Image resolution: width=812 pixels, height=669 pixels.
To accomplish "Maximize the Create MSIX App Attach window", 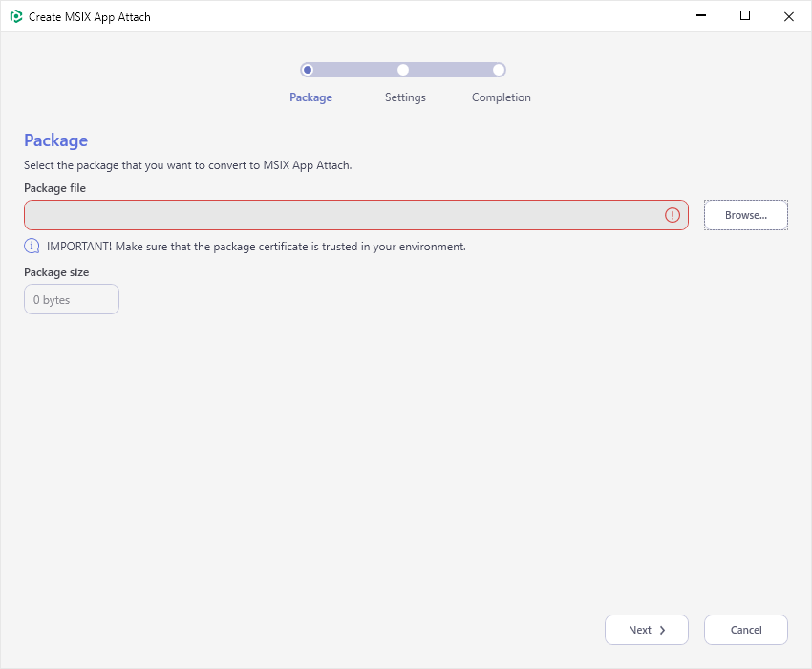I will pyautogui.click(x=745, y=15).
